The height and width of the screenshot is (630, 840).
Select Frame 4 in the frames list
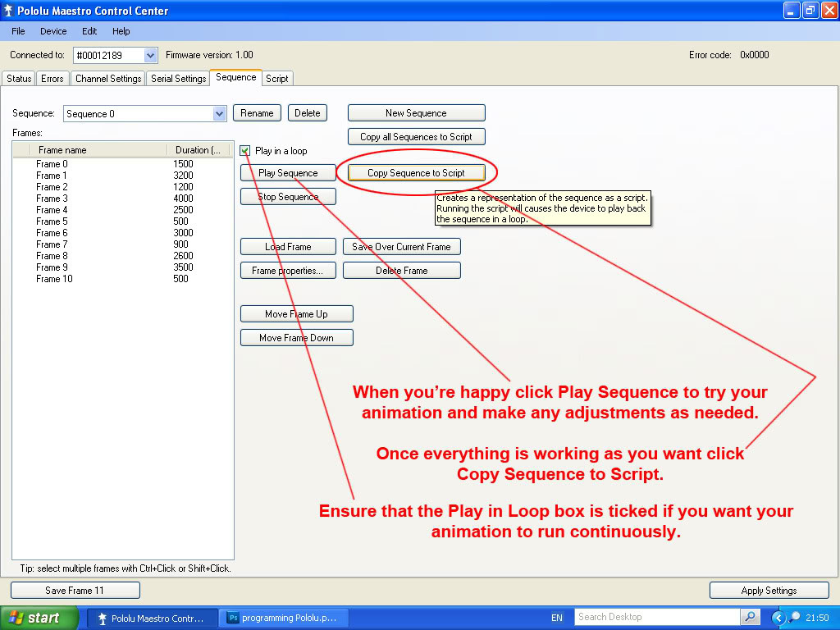coord(52,210)
